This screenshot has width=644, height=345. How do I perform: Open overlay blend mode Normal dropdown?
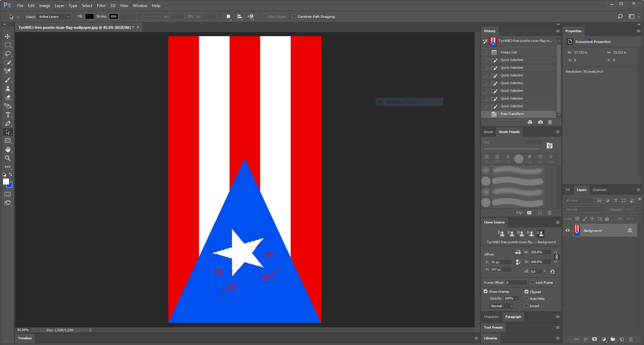pyautogui.click(x=501, y=306)
